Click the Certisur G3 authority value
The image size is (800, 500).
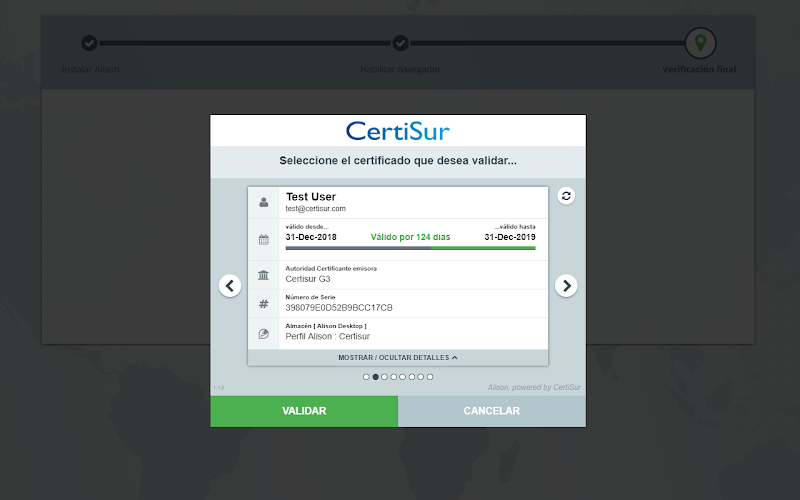coord(308,279)
